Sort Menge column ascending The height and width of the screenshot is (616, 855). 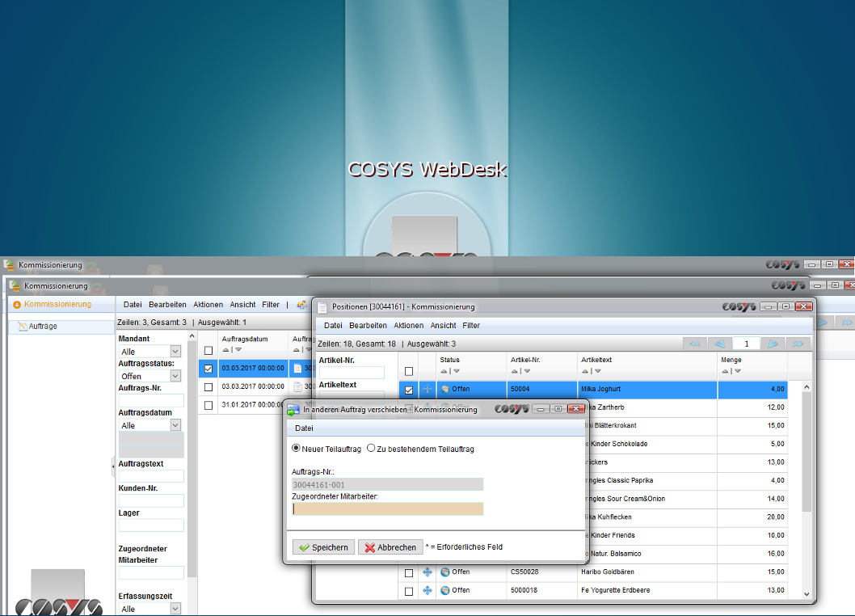(x=725, y=372)
